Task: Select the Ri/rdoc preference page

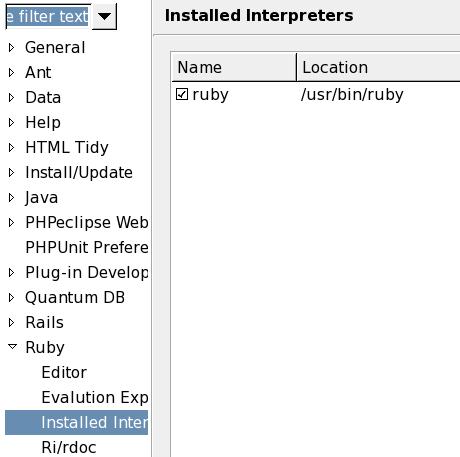Action: click(x=69, y=447)
